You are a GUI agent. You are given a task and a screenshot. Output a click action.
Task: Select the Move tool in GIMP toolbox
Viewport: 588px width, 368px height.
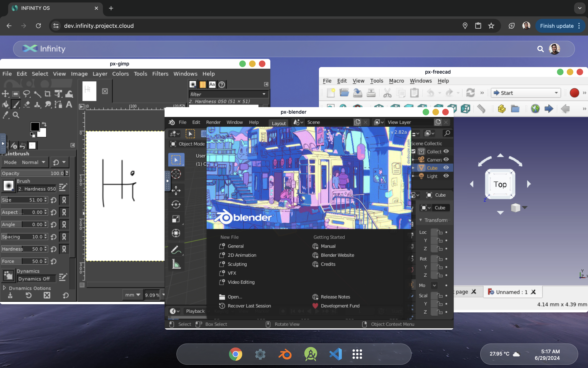coord(5,94)
